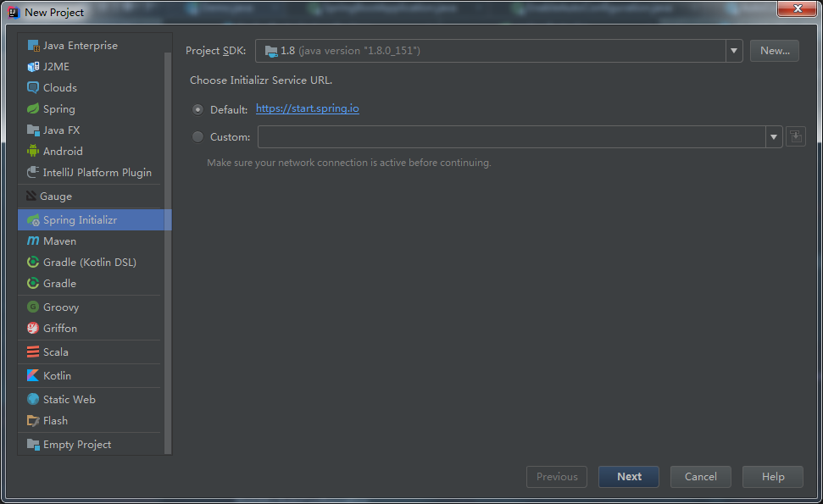
Task: Select Scala project type
Action: pyautogui.click(x=92, y=352)
